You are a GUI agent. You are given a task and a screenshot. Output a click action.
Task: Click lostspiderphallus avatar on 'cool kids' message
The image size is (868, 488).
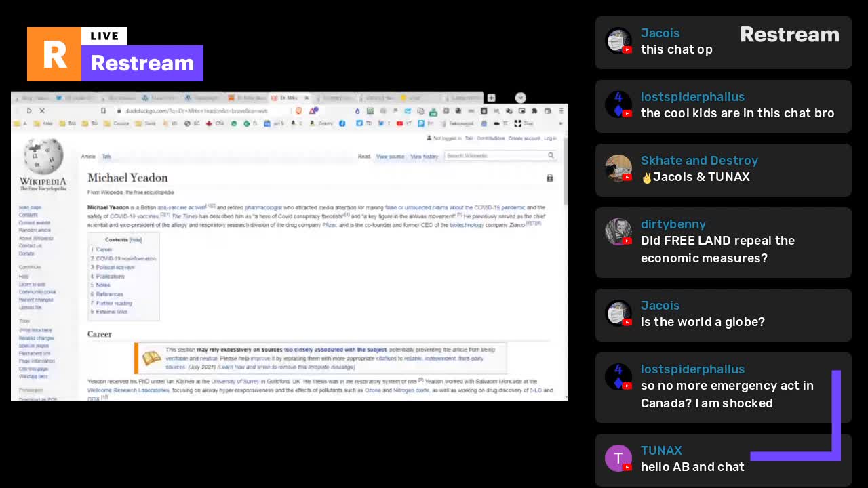coord(618,104)
